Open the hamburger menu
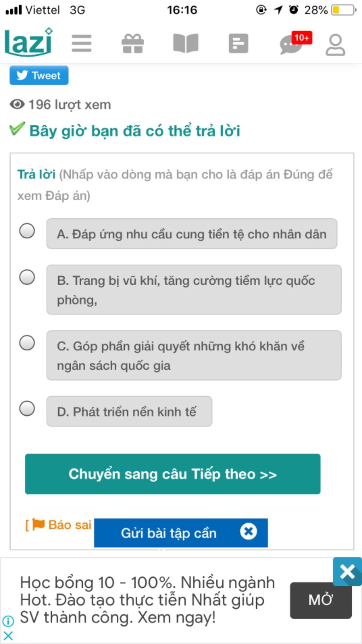 point(81,44)
